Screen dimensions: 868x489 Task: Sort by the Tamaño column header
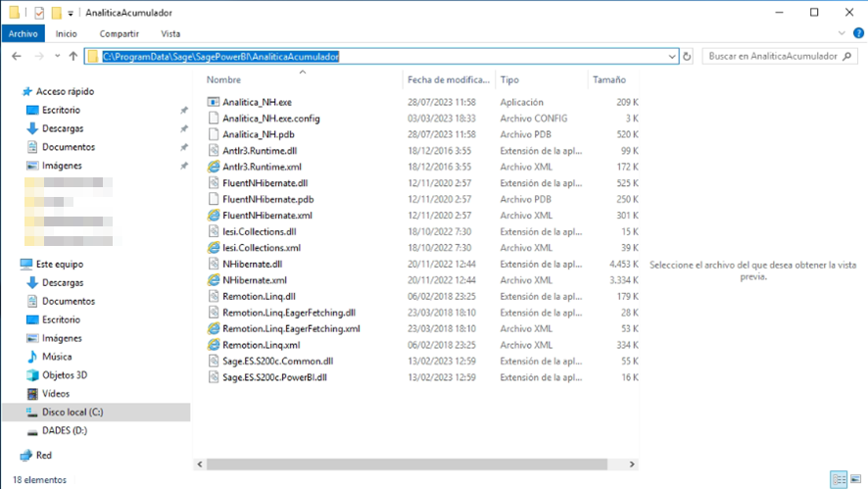click(x=609, y=79)
